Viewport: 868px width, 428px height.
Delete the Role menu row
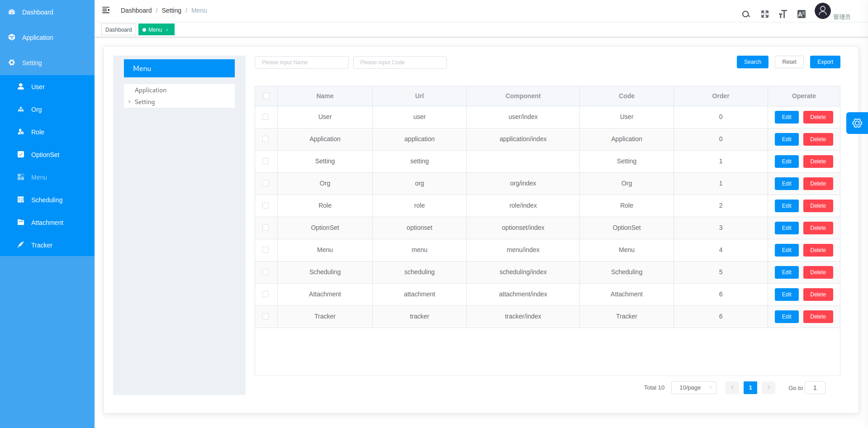pos(817,206)
